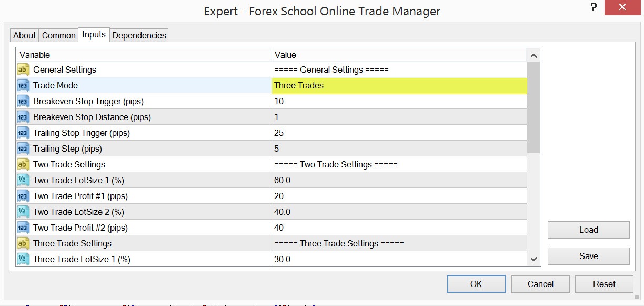This screenshot has width=644, height=306.
Task: Select 'Two Trade LotSize 1 (%)' variable name
Action: (x=78, y=180)
